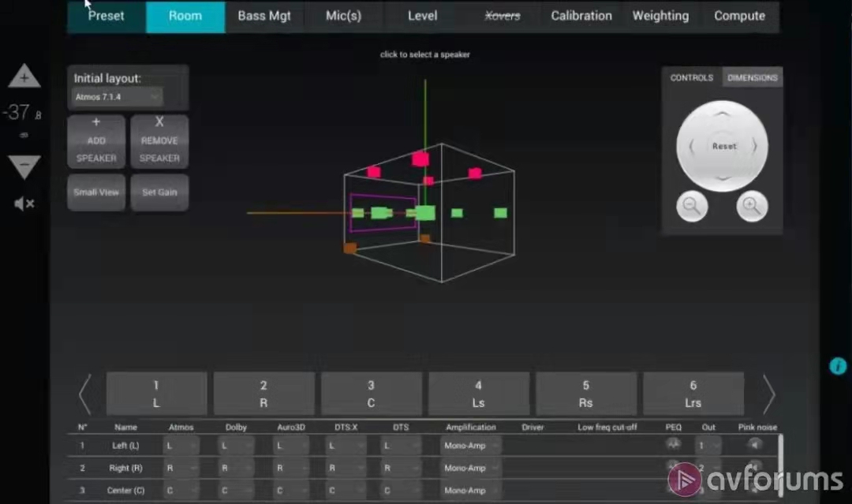The image size is (852, 504).
Task: Open PEQ for the Left speaker
Action: [x=673, y=445]
